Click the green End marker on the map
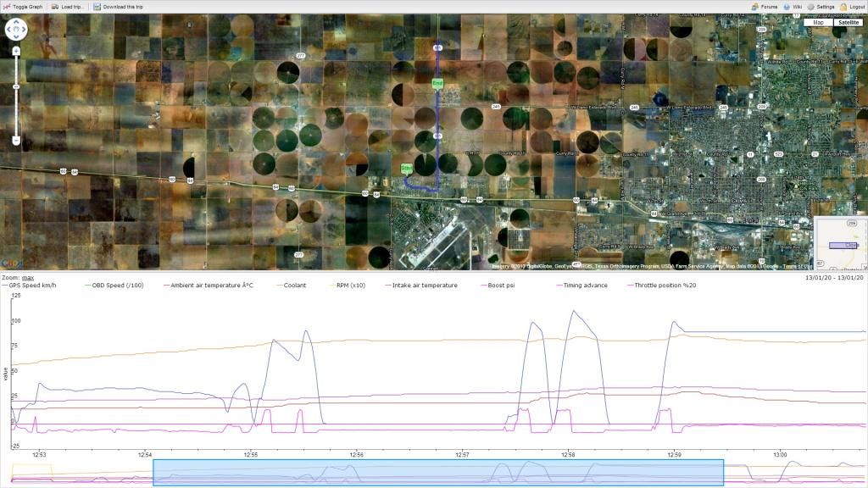Screen dimensions: 868x488 [437, 83]
